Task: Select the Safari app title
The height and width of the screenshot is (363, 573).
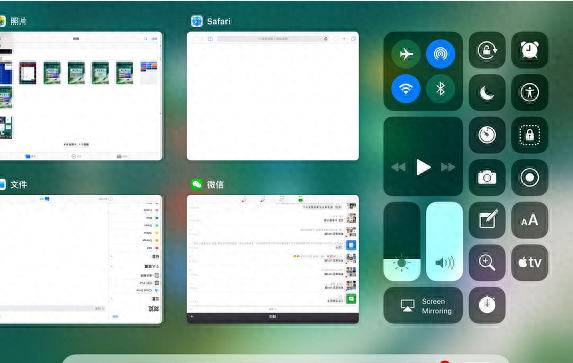Action: pyautogui.click(x=219, y=21)
